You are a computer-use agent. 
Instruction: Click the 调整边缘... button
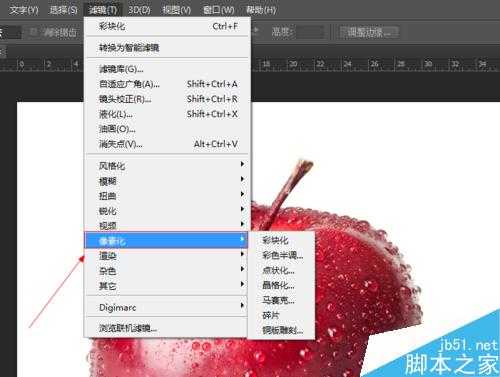tap(369, 32)
